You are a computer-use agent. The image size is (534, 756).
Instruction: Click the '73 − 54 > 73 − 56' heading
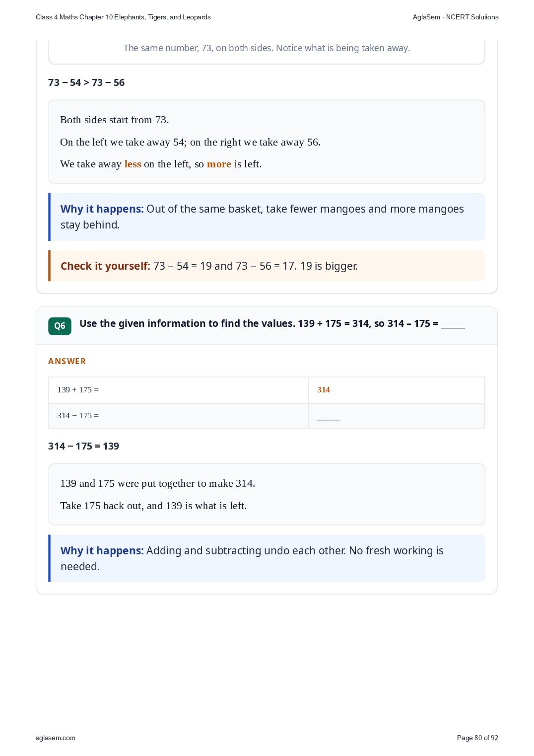click(x=86, y=82)
